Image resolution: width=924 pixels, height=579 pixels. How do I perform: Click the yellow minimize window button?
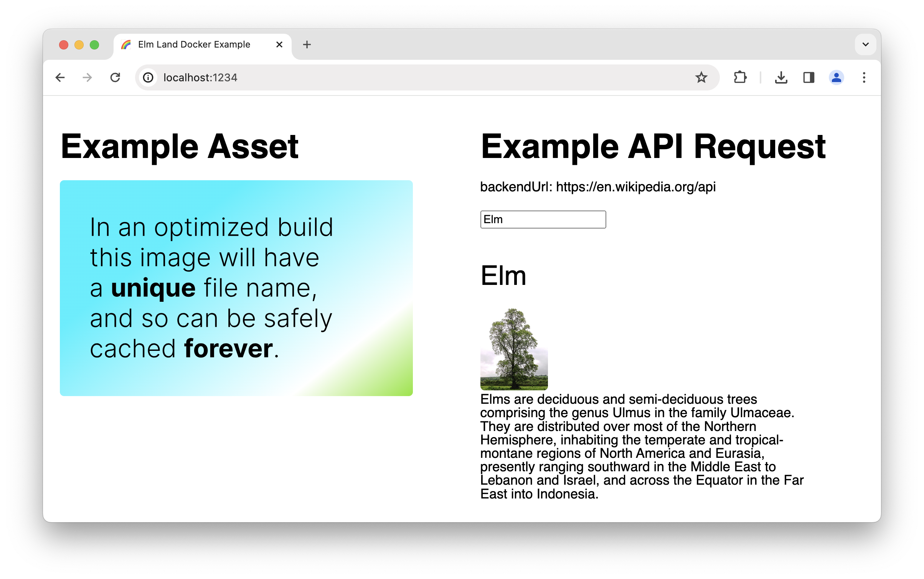click(x=79, y=45)
